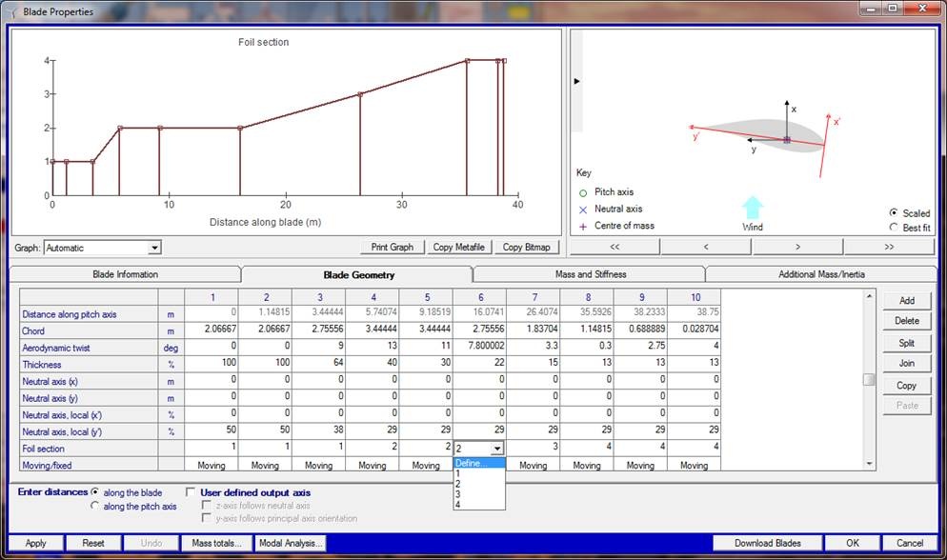This screenshot has height=560, width=947.
Task: Confirm with the OK button
Action: [852, 543]
